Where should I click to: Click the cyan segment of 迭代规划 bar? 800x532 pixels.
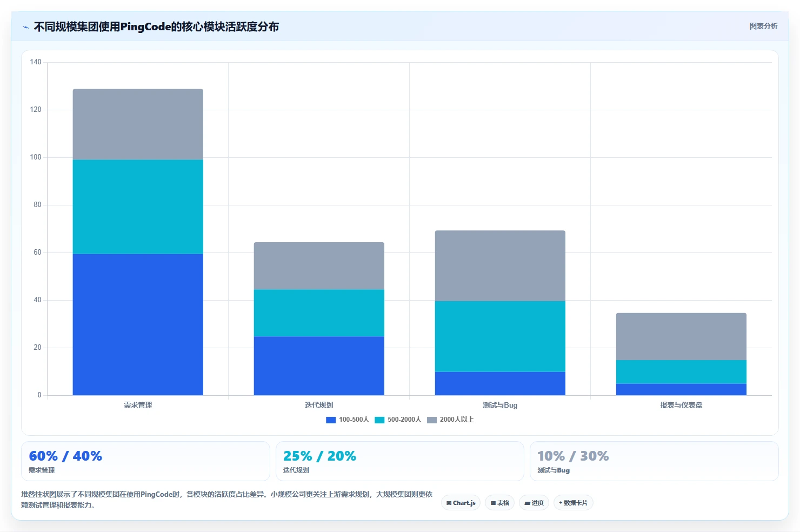319,313
